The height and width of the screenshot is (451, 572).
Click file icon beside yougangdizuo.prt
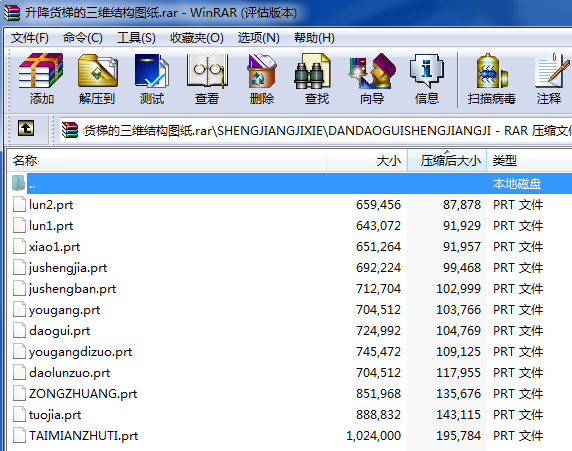(x=19, y=351)
